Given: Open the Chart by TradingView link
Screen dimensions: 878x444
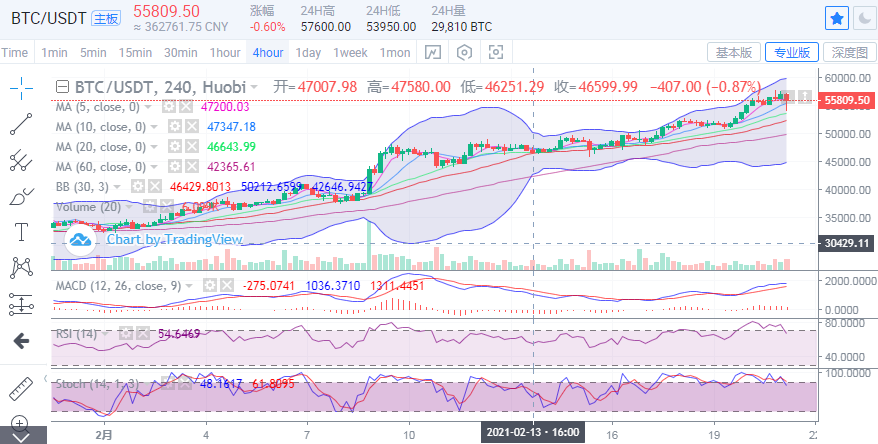Looking at the screenshot, I should click(174, 239).
